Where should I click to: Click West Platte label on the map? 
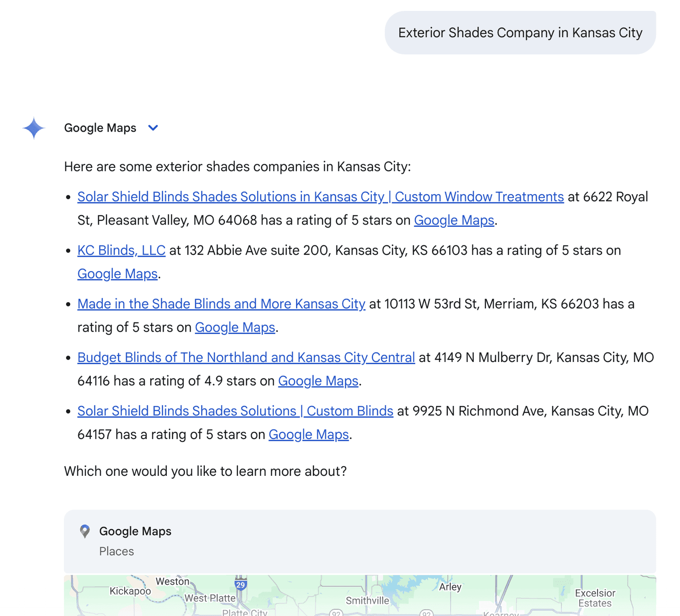pyautogui.click(x=210, y=598)
